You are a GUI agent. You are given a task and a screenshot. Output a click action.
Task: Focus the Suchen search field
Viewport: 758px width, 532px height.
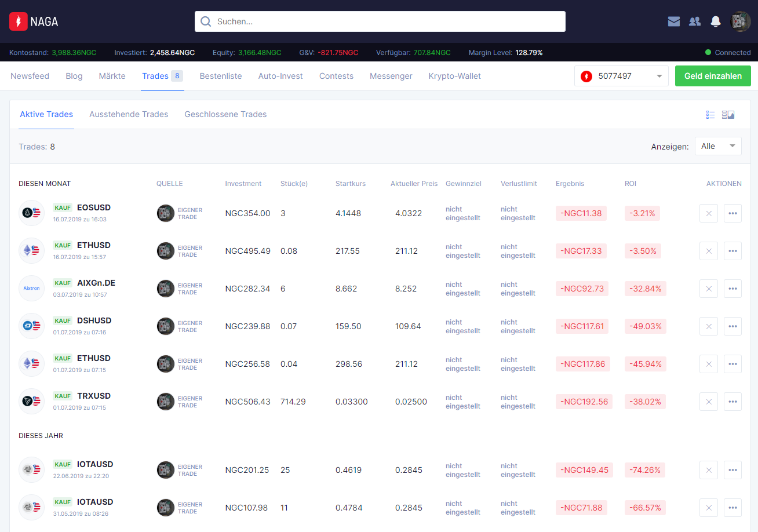coord(380,21)
